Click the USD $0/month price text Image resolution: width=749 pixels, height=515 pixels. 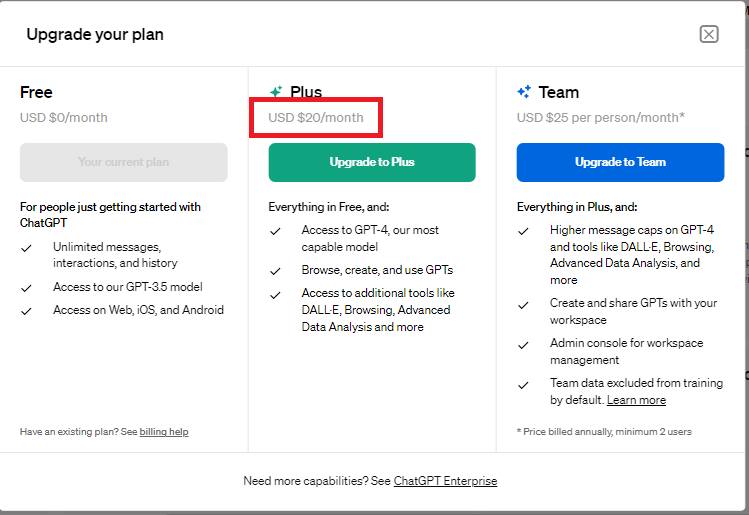[64, 118]
